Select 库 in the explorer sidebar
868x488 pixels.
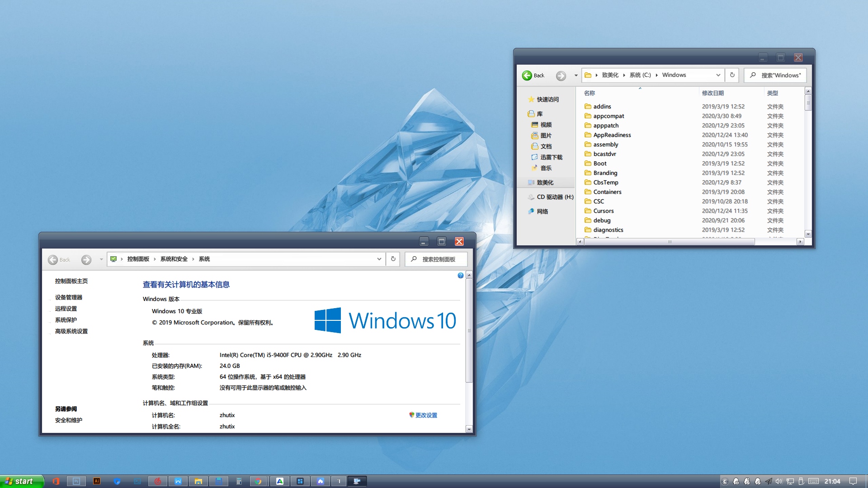(x=535, y=114)
